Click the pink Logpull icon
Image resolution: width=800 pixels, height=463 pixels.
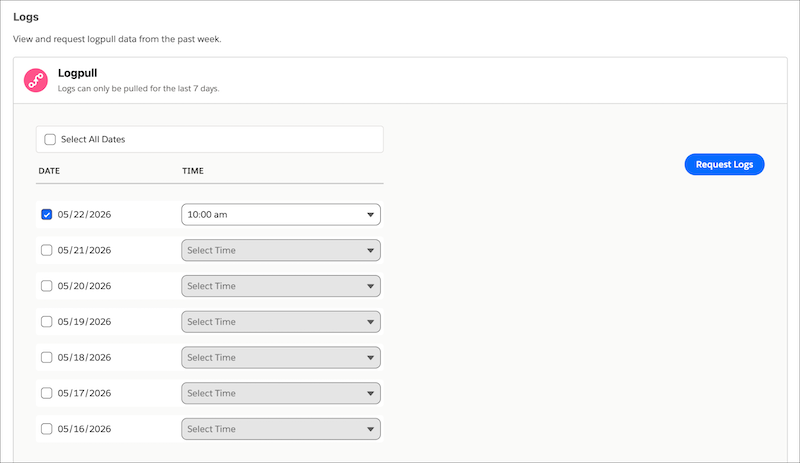click(x=36, y=80)
